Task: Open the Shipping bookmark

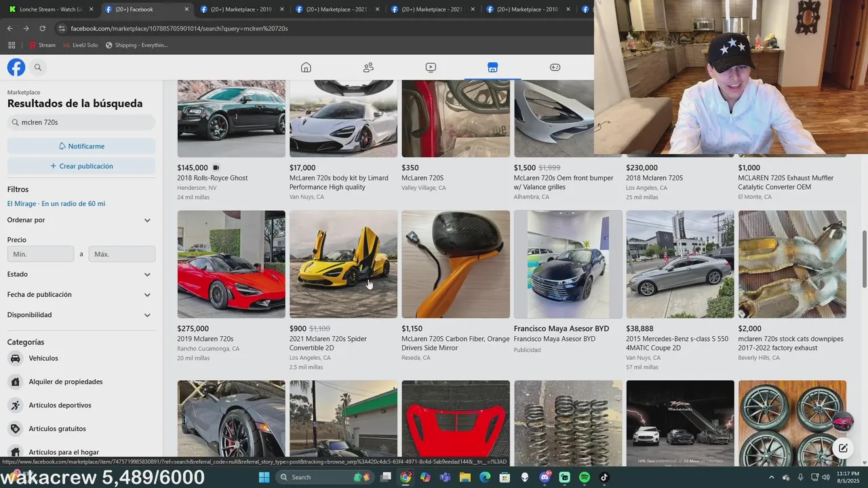Action: tap(136, 45)
